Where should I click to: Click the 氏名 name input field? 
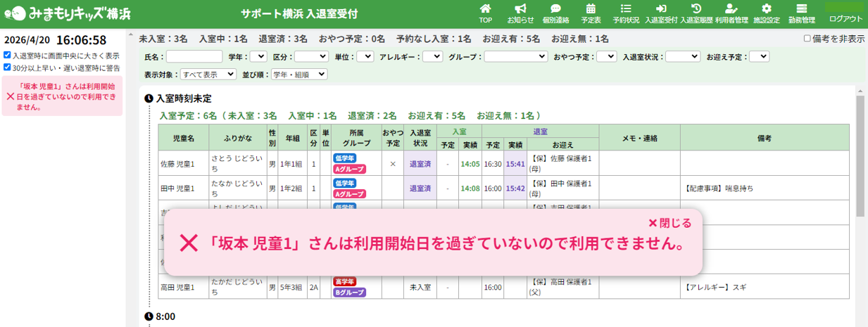pyautogui.click(x=194, y=56)
